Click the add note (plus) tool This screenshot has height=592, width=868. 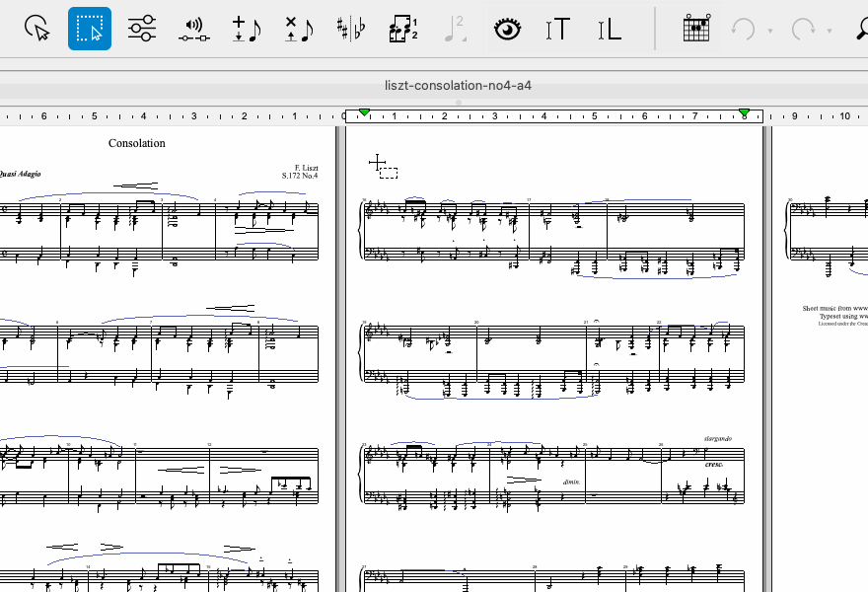tap(246, 29)
